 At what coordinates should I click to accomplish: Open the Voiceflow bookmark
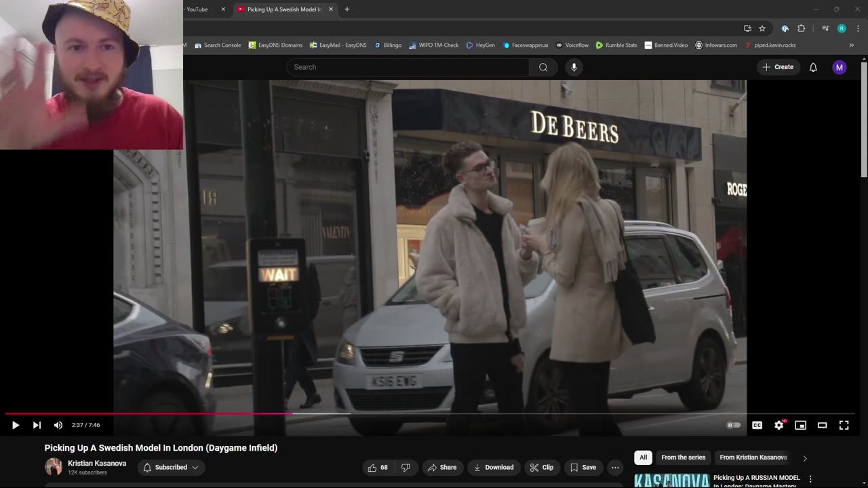pyautogui.click(x=572, y=45)
